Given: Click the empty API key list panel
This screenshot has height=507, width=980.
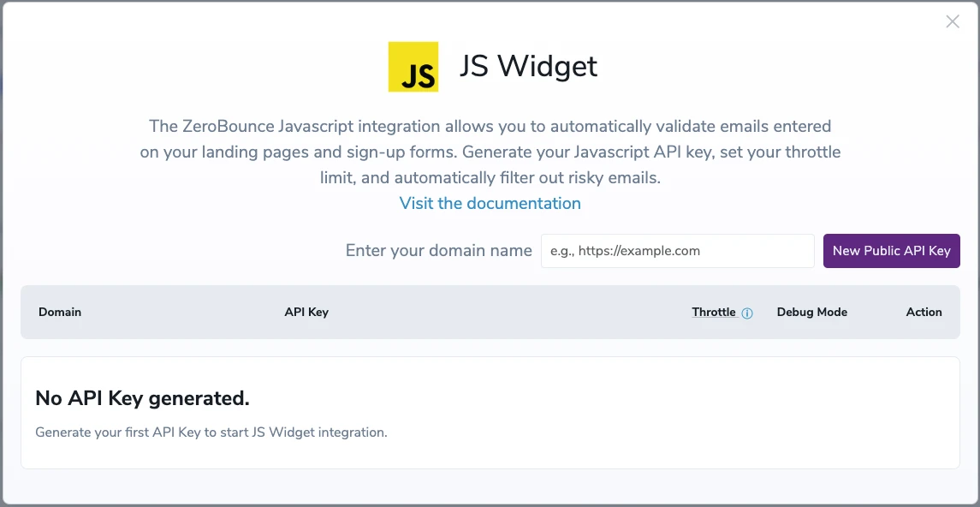Looking at the screenshot, I should [x=490, y=411].
